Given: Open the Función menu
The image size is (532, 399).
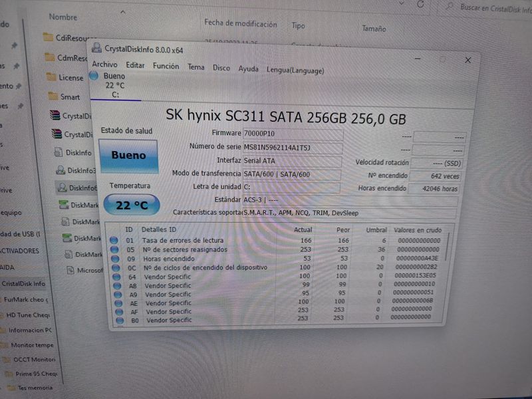Looking at the screenshot, I should (x=166, y=66).
